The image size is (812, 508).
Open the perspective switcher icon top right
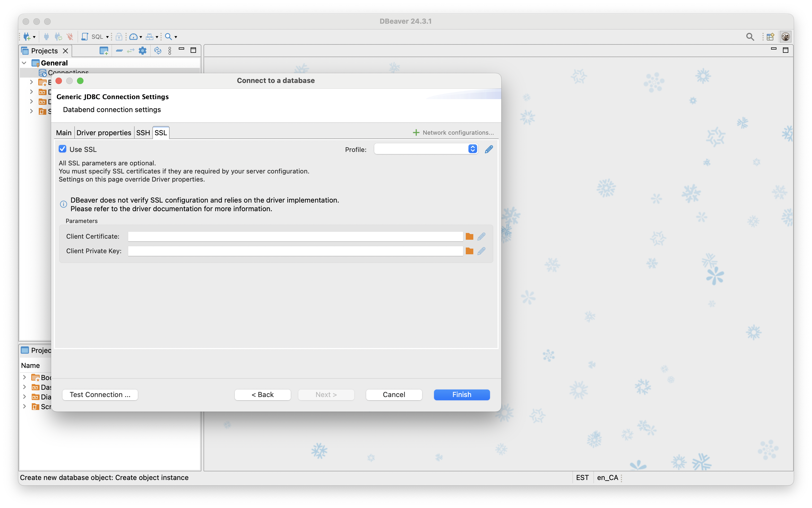click(770, 37)
